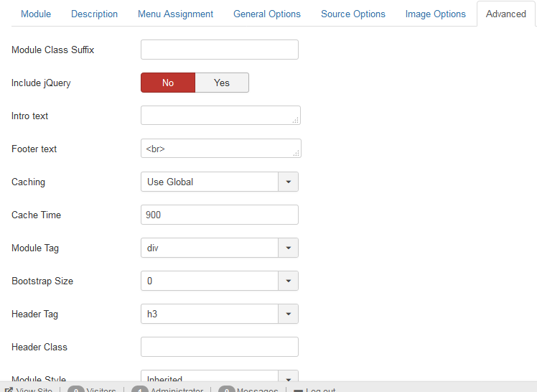Click the Header Tag label

coord(35,314)
